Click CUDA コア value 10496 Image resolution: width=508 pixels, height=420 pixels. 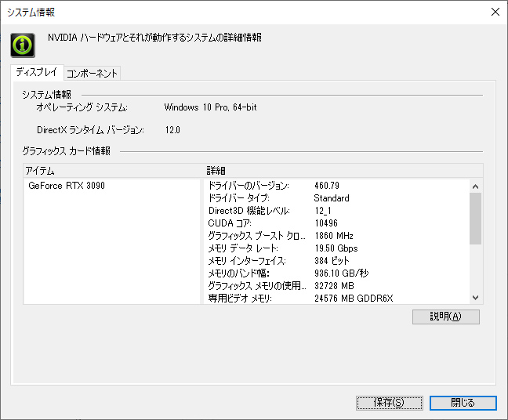[326, 223]
